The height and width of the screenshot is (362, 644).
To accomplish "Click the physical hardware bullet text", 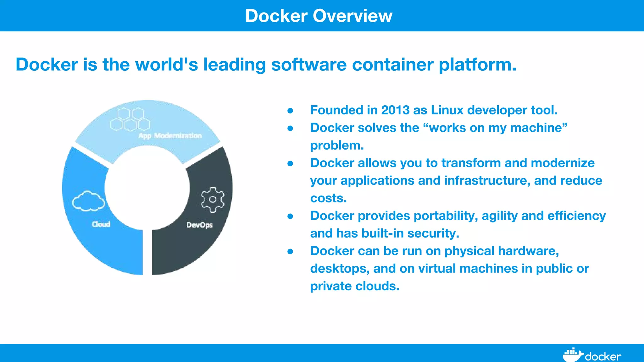I will [434, 251].
